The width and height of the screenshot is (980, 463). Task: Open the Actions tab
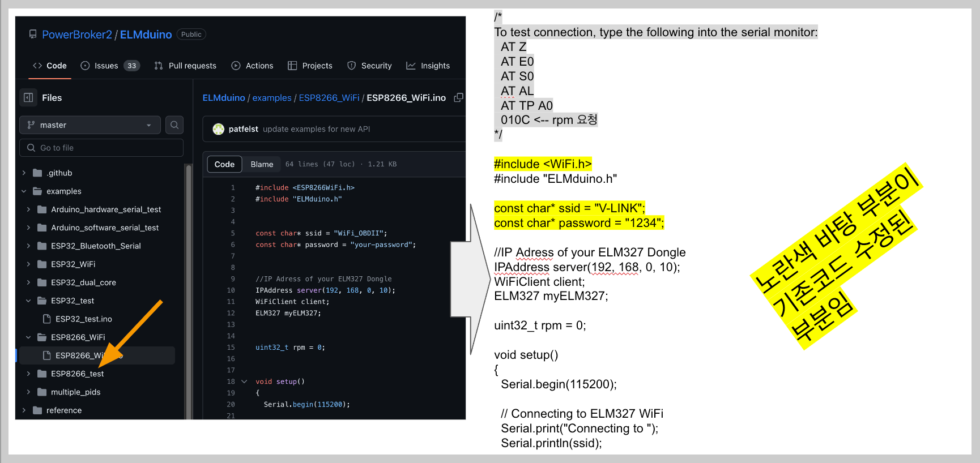point(252,66)
